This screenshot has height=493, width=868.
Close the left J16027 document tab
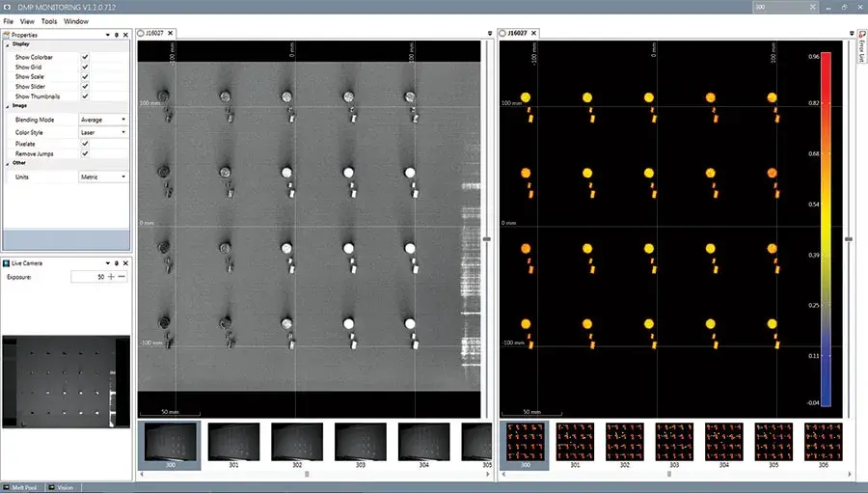pos(172,33)
